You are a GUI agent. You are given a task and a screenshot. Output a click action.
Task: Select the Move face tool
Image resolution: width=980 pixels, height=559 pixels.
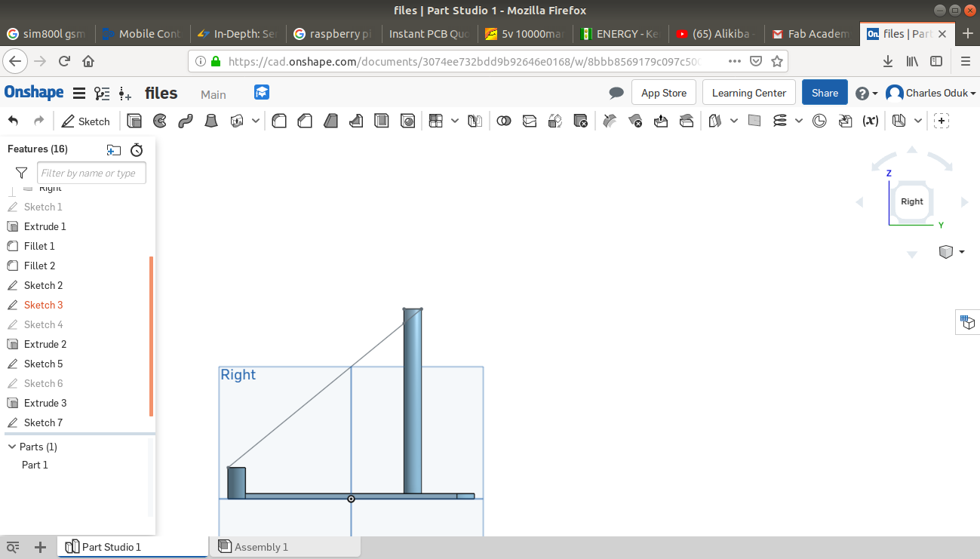pyautogui.click(x=661, y=121)
